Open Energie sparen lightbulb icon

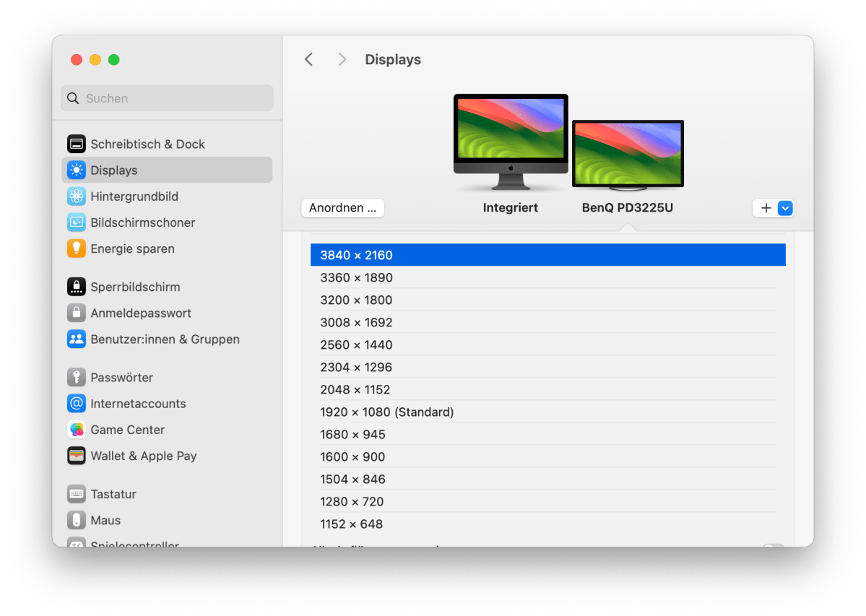point(77,248)
